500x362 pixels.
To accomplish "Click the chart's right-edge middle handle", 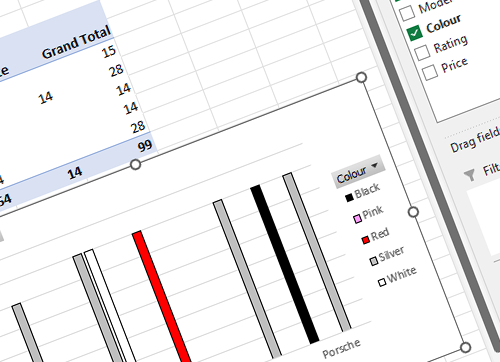I will [x=413, y=212].
